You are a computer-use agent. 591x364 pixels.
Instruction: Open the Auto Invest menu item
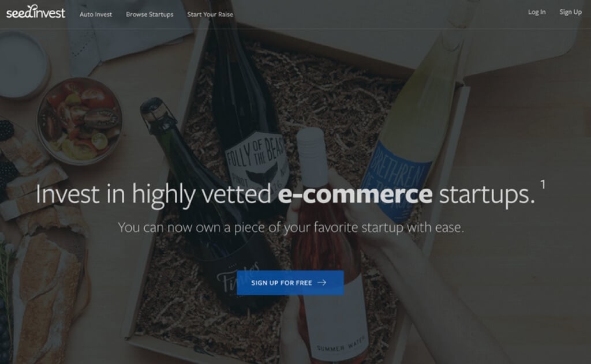96,14
